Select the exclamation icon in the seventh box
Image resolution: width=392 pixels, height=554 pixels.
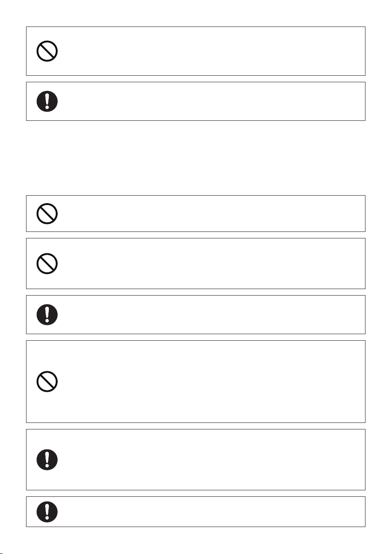tap(47, 460)
